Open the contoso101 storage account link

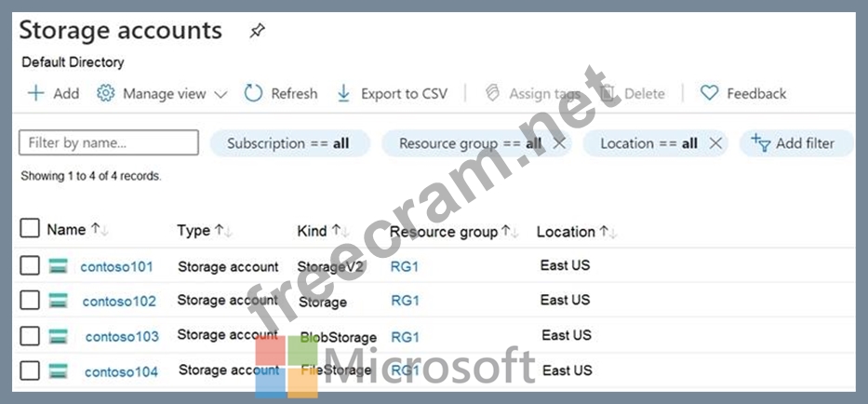(117, 266)
